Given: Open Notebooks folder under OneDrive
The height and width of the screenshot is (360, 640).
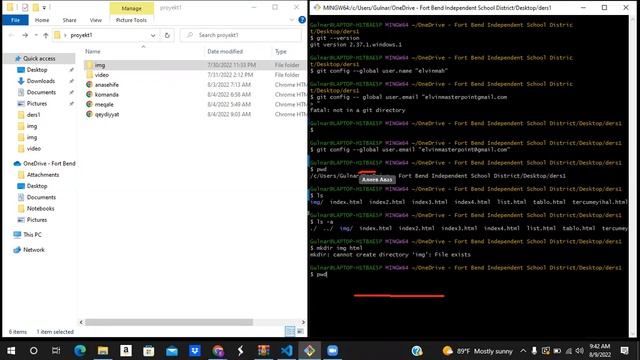Looking at the screenshot, I should tap(40, 209).
